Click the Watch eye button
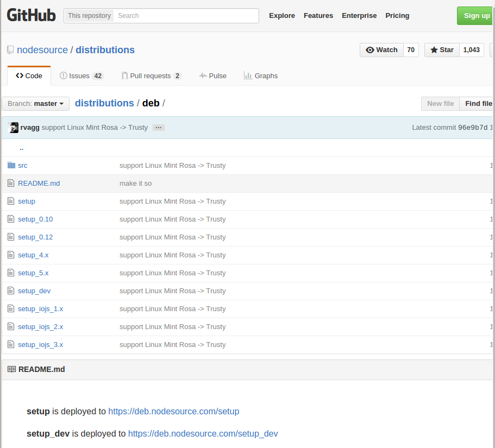Image resolution: width=495 pixels, height=448 pixels. (381, 50)
